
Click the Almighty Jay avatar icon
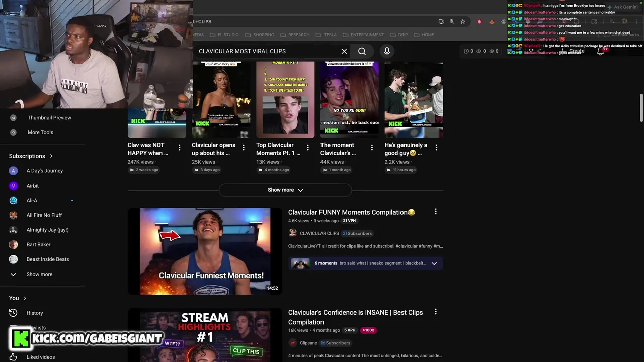pyautogui.click(x=14, y=230)
